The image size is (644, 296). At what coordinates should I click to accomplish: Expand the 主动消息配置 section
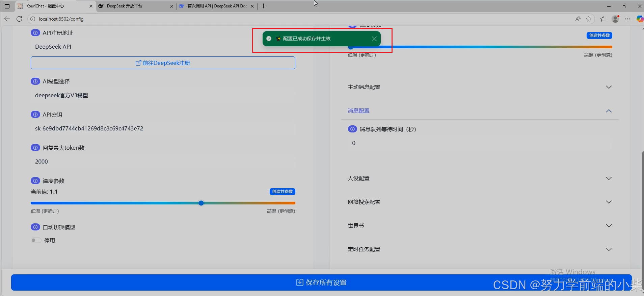pyautogui.click(x=480, y=87)
